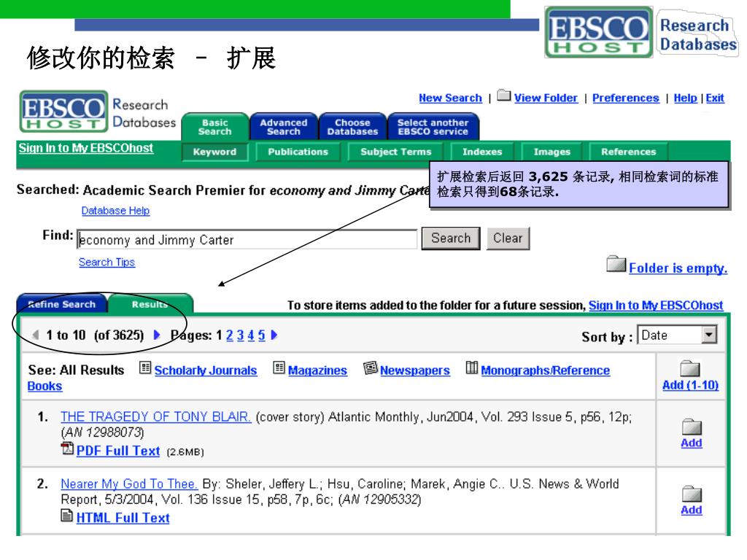Go to results page 2
The width and height of the screenshot is (747, 560).
(230, 335)
